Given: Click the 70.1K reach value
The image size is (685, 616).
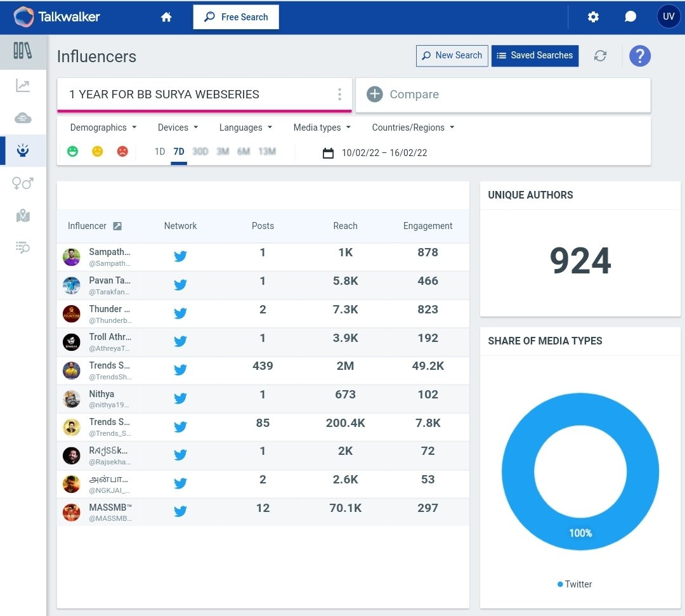Looking at the screenshot, I should (345, 508).
